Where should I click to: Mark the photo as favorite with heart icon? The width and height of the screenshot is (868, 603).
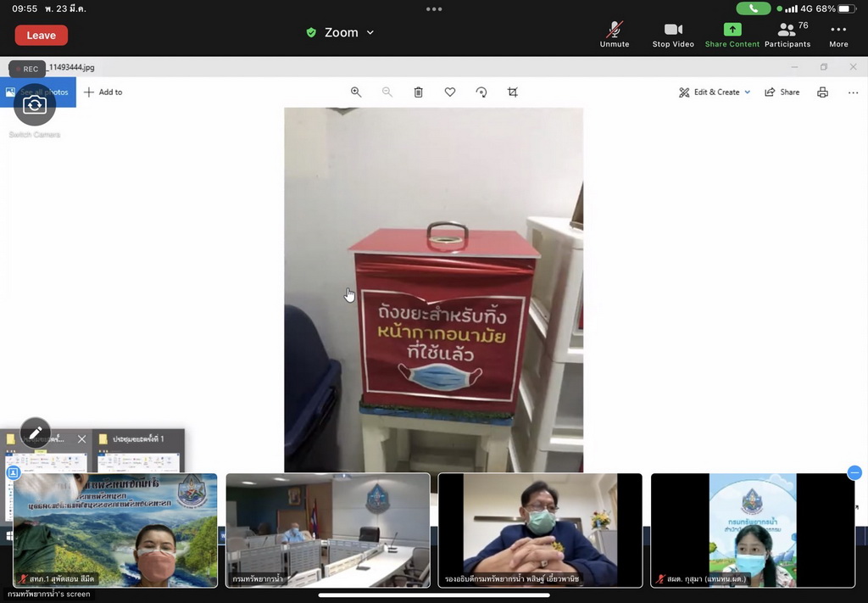click(450, 92)
